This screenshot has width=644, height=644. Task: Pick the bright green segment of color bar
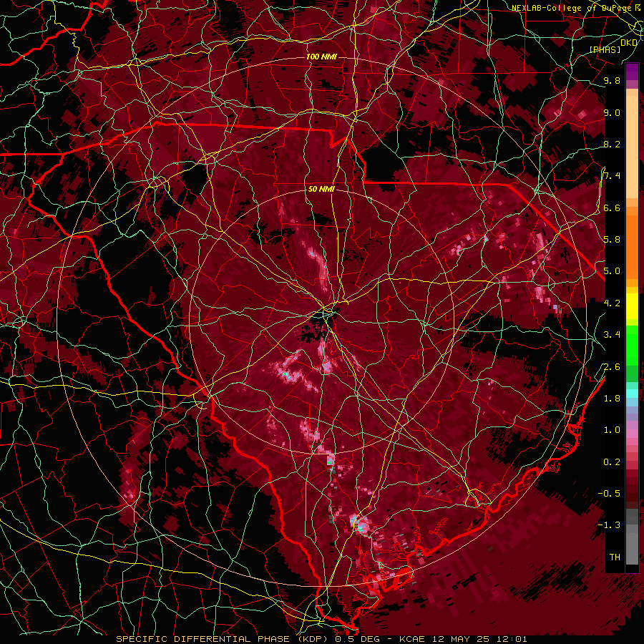632,346
